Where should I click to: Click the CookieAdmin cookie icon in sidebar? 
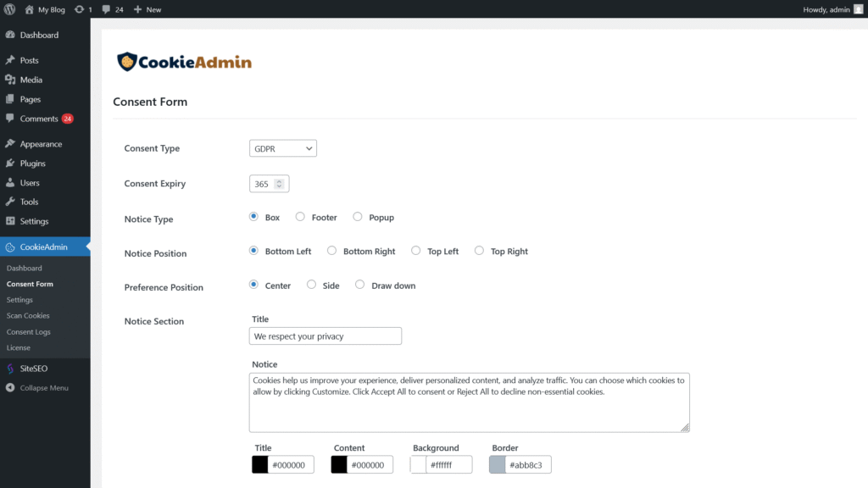pyautogui.click(x=10, y=247)
